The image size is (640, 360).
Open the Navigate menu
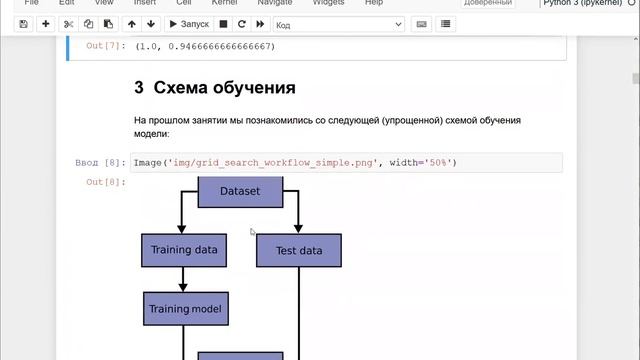[x=275, y=2]
